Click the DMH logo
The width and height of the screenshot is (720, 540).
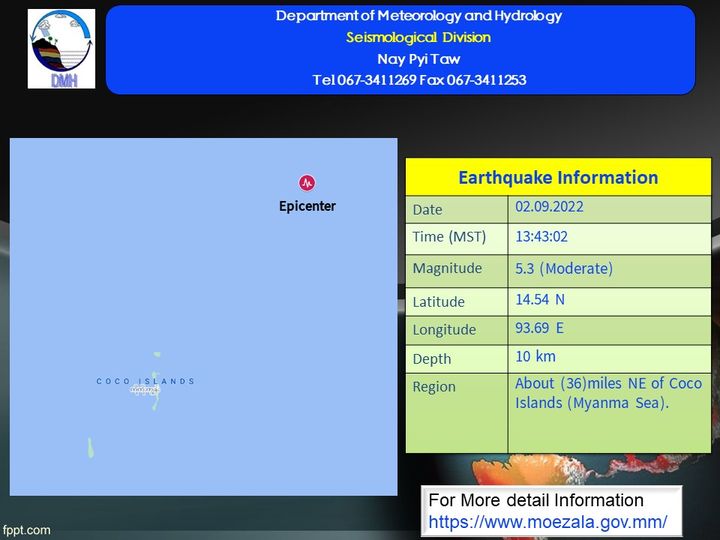click(61, 49)
